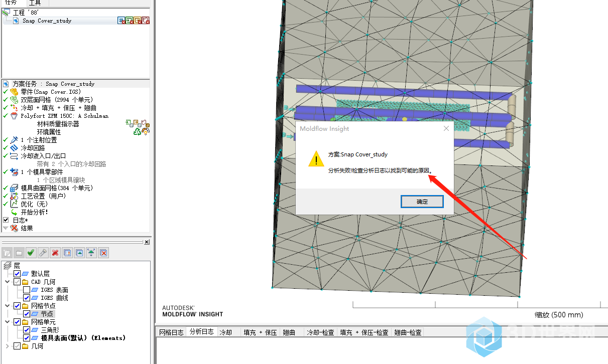This screenshot has width=608, height=364.
Task: Click the clean layers toolbar icon
Action: 103,253
